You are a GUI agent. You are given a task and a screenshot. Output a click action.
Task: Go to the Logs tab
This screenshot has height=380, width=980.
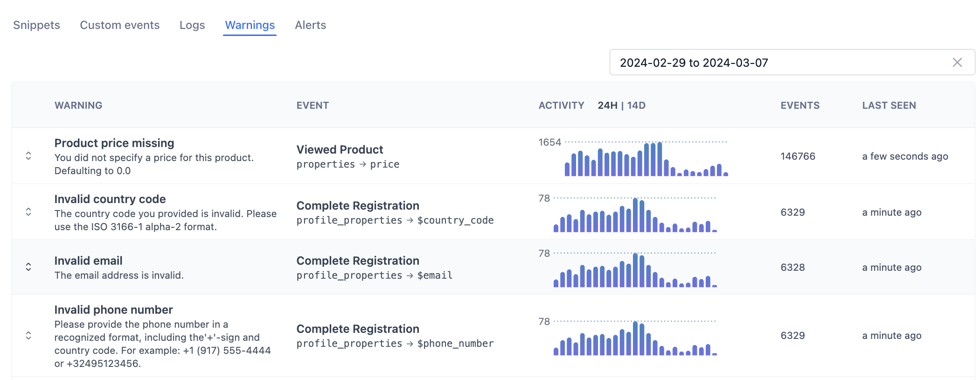[192, 25]
